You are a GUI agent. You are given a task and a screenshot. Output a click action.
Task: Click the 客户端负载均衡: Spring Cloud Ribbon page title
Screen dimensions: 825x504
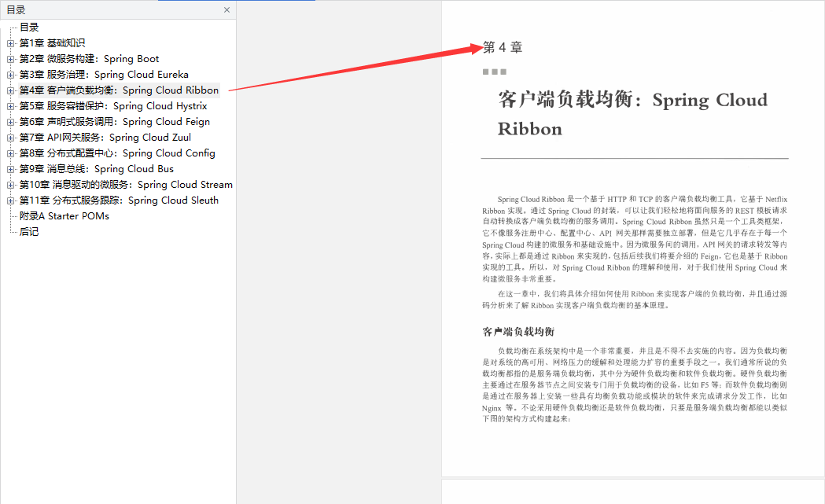point(632,114)
